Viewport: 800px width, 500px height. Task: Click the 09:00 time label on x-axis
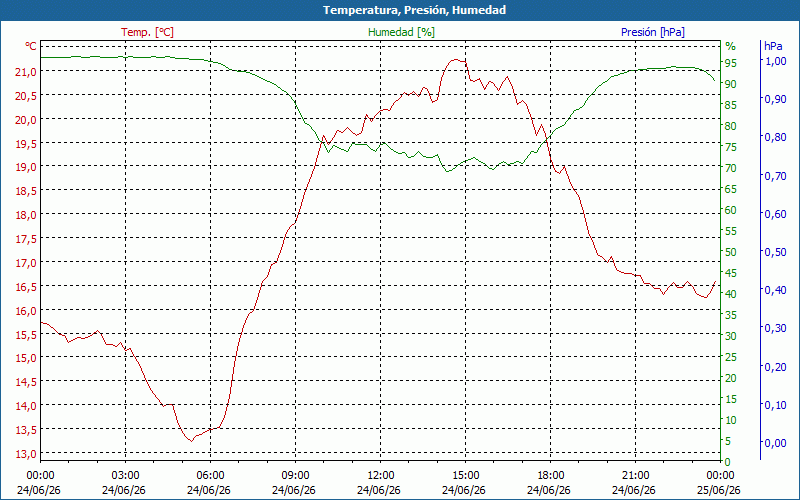click(295, 476)
